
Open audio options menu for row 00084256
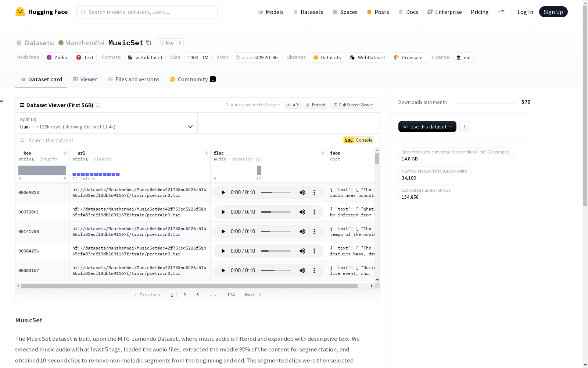(314, 251)
